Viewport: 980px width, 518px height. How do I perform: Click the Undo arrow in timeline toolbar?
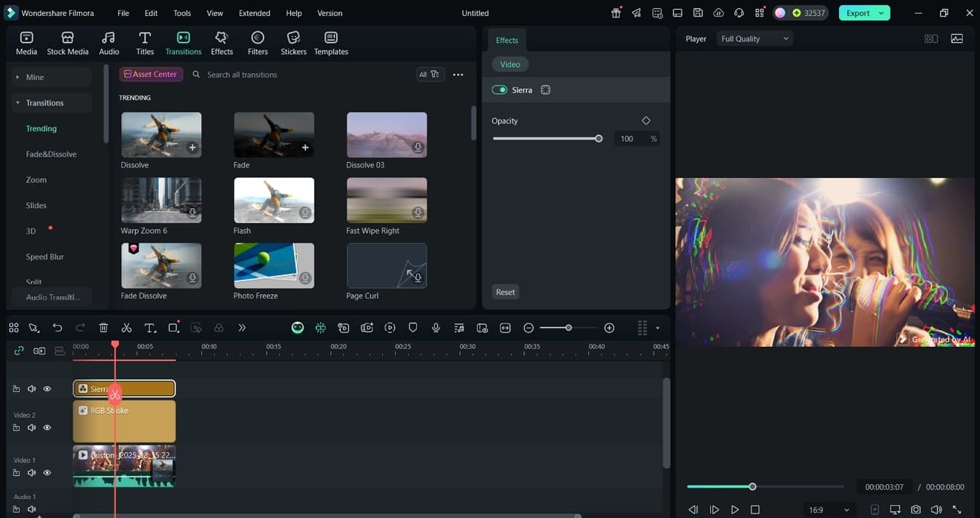tap(57, 328)
